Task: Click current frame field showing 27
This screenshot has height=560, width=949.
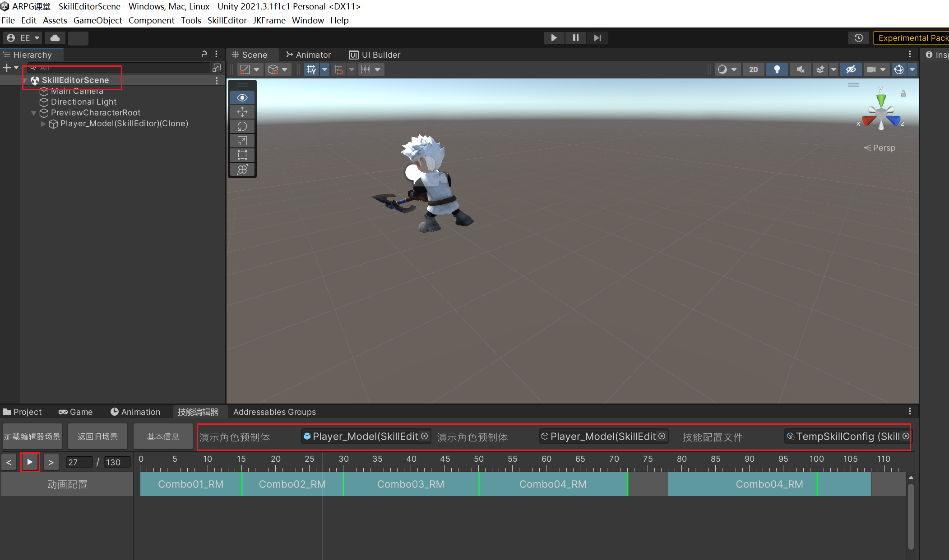Action: pyautogui.click(x=79, y=462)
